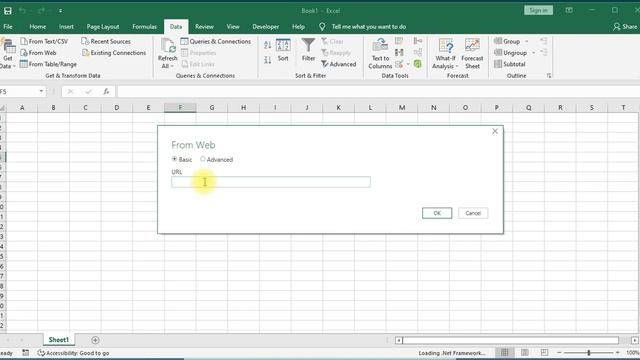Click Normal view icon in status bar
Image resolution: width=640 pixels, height=360 pixels.
pyautogui.click(x=504, y=352)
